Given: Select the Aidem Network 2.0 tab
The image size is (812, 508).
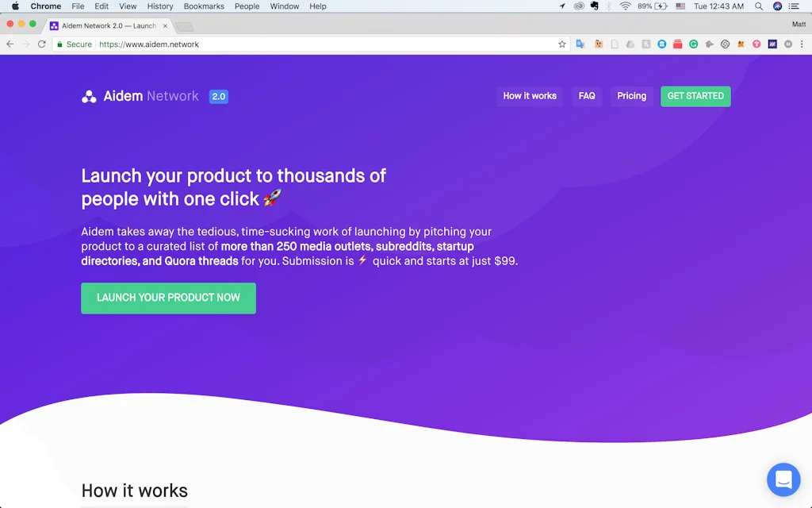Looking at the screenshot, I should coord(107,25).
